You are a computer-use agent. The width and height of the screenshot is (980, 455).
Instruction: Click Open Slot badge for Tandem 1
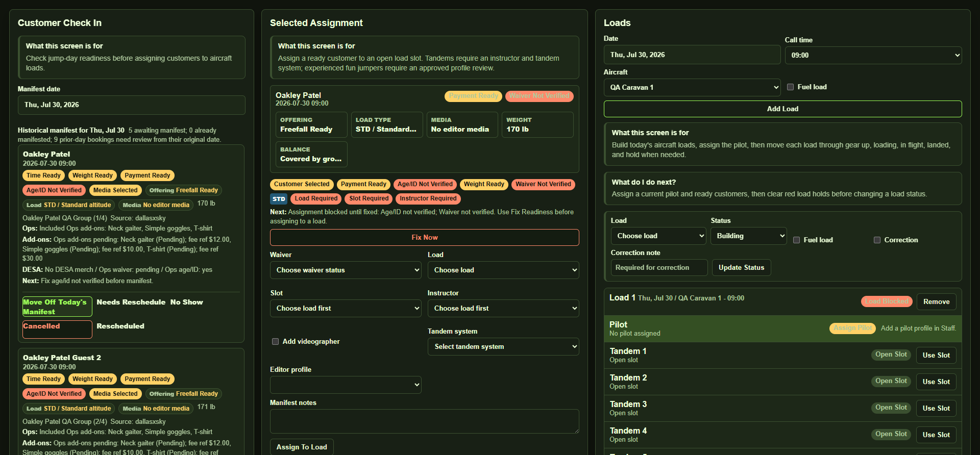[891, 355]
